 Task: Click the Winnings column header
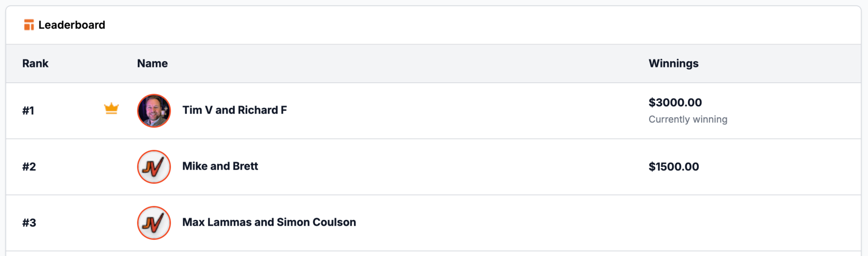(x=674, y=63)
